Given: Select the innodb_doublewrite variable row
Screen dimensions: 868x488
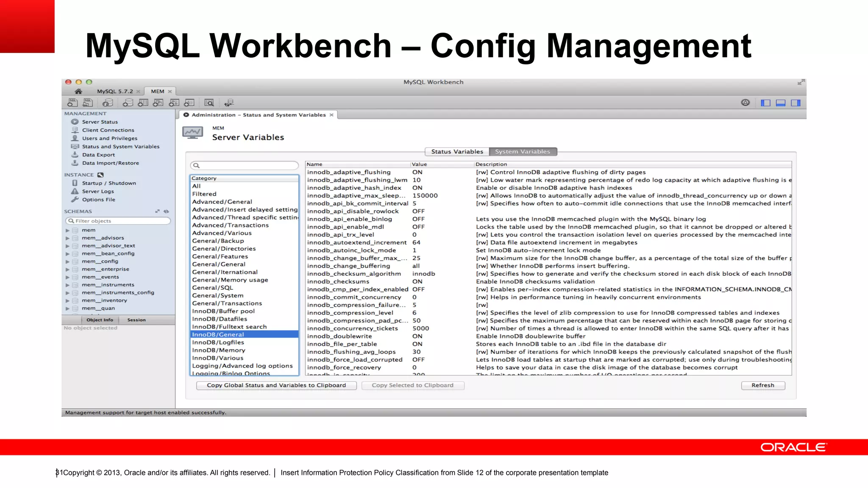Looking at the screenshot, I should 548,336.
